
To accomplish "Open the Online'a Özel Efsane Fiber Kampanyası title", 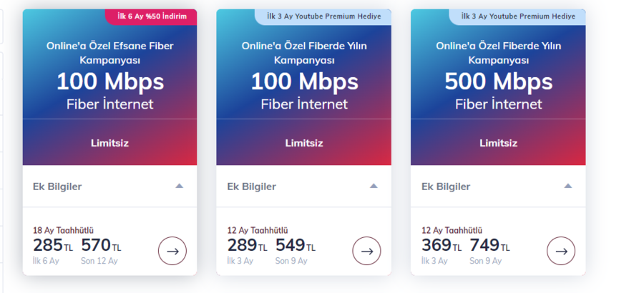I will 109,53.
